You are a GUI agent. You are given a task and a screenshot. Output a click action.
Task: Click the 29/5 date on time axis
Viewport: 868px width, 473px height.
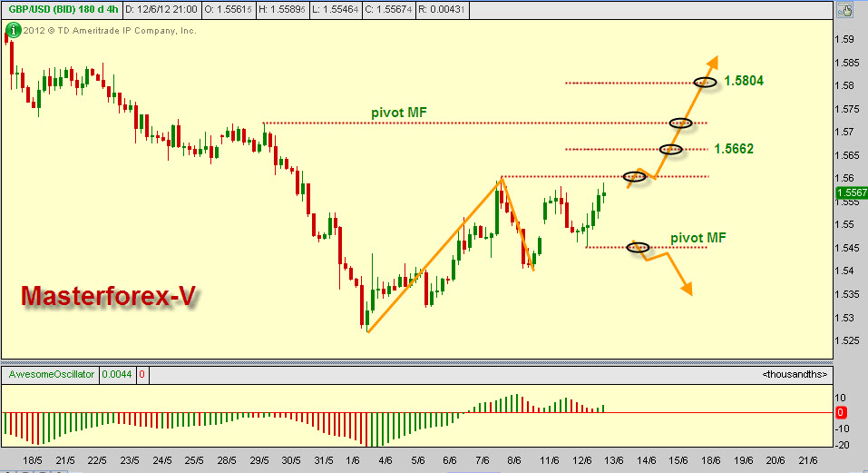coord(259,460)
